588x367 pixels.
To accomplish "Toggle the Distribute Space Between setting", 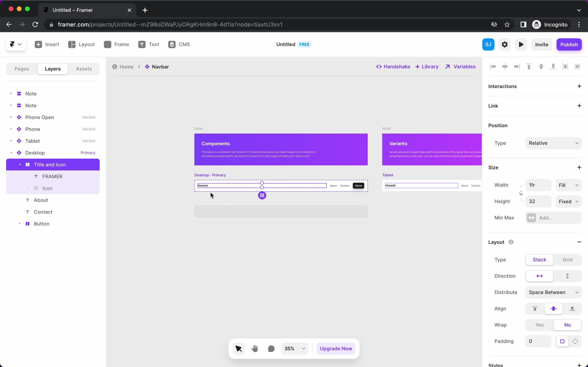I will pyautogui.click(x=553, y=292).
